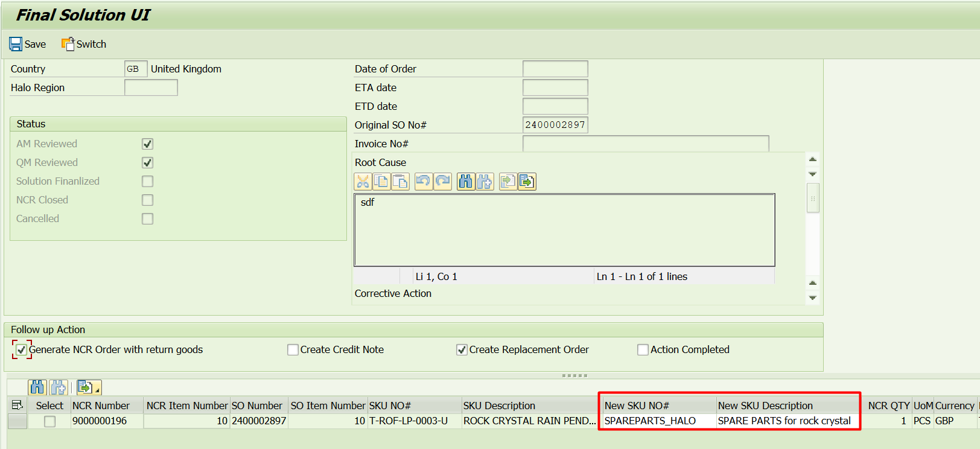Click Paste icon in Root Cause editor
Screen dimensions: 980x449
400,181
